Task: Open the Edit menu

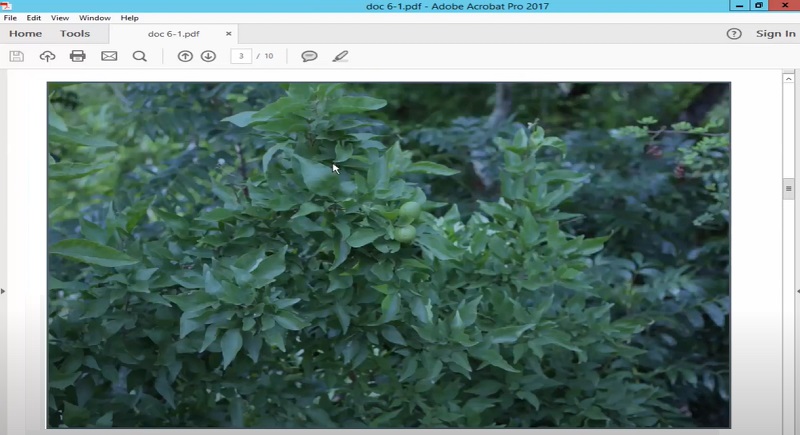Action: (x=34, y=18)
